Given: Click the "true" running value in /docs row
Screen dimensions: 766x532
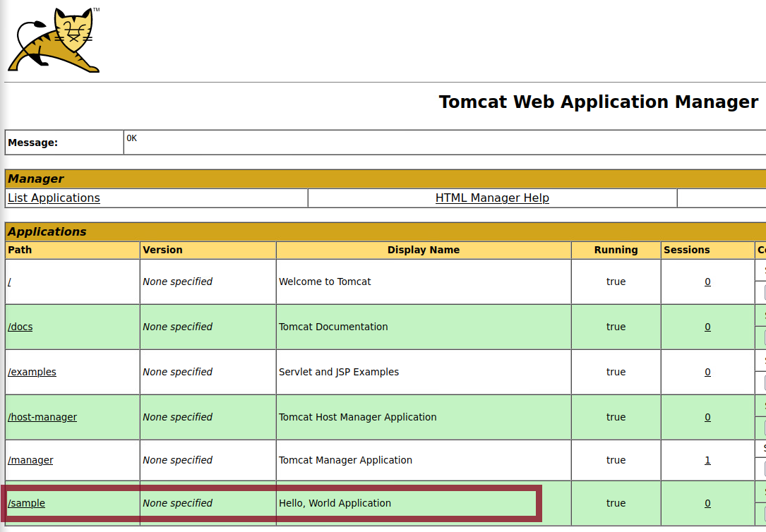Looking at the screenshot, I should (616, 327).
